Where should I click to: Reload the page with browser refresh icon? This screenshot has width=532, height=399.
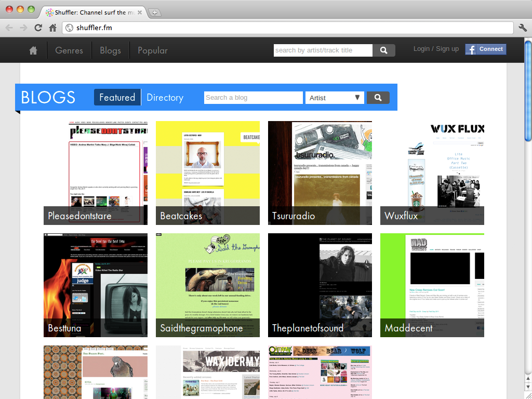click(x=38, y=28)
